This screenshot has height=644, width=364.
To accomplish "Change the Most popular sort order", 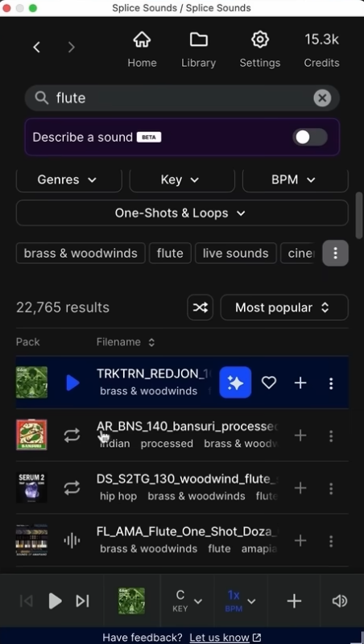I will pos(284,308).
